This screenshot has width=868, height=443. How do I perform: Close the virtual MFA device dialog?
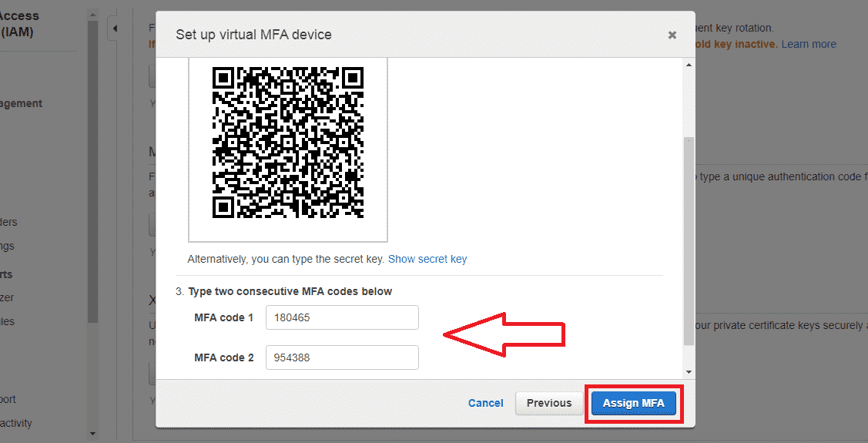coord(672,35)
